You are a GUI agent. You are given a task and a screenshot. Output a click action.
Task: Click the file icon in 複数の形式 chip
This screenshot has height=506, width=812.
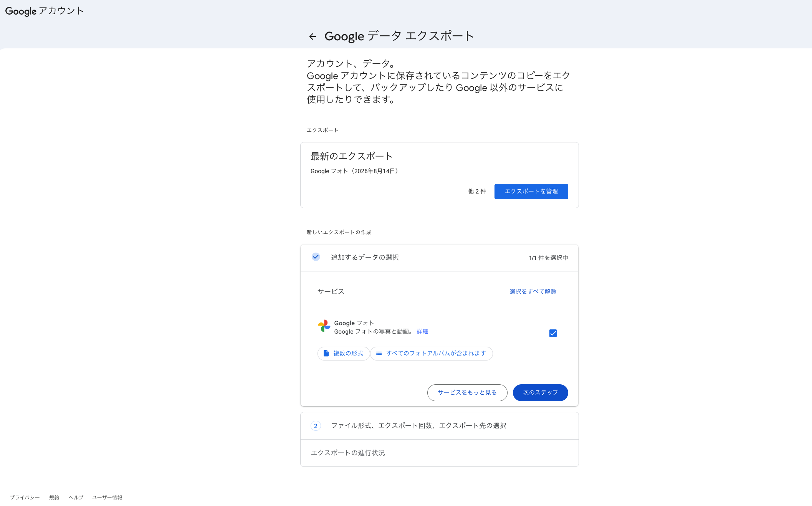click(326, 353)
